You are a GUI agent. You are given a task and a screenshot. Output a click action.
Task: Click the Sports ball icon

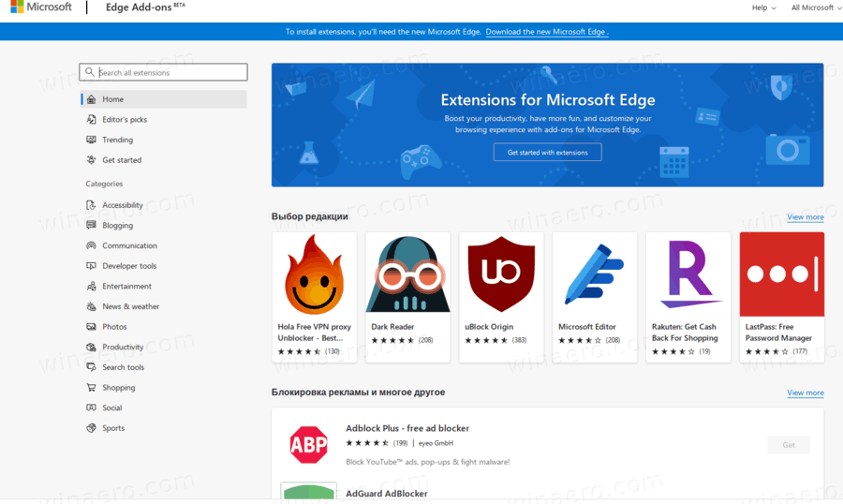pyautogui.click(x=92, y=428)
